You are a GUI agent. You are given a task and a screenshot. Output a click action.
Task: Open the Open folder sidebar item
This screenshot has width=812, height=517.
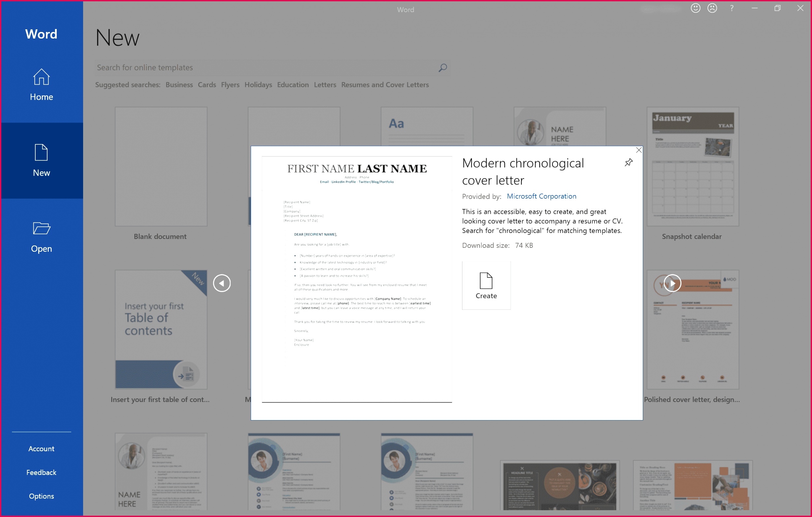tap(42, 237)
